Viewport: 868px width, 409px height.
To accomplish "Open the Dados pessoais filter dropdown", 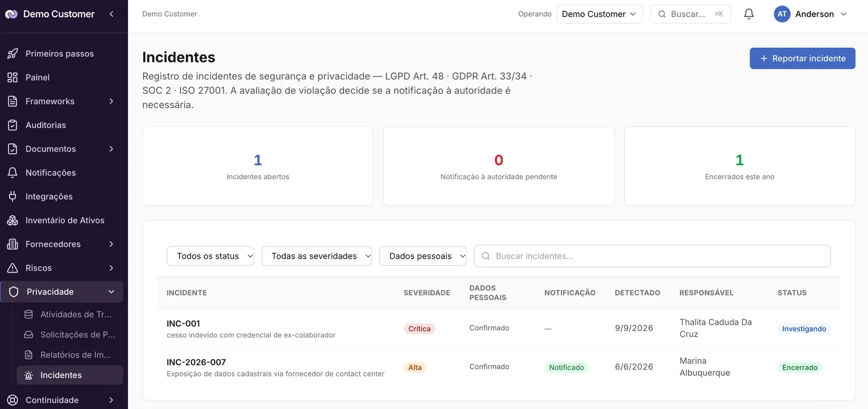I will [x=423, y=256].
